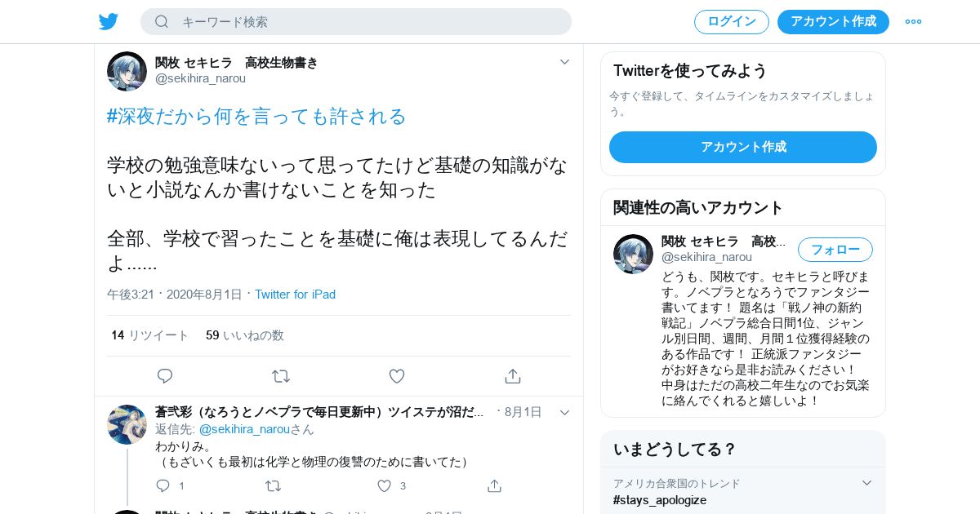Retweet the main tweet
980x514 pixels.
click(281, 376)
